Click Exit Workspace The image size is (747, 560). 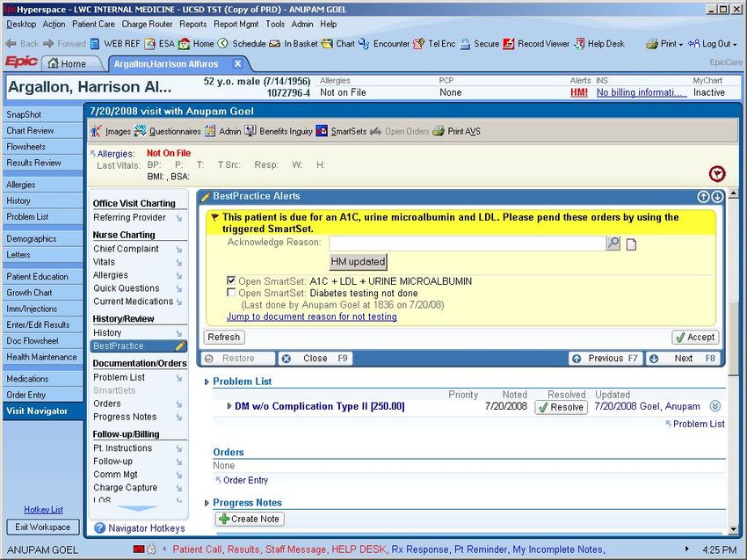[43, 527]
